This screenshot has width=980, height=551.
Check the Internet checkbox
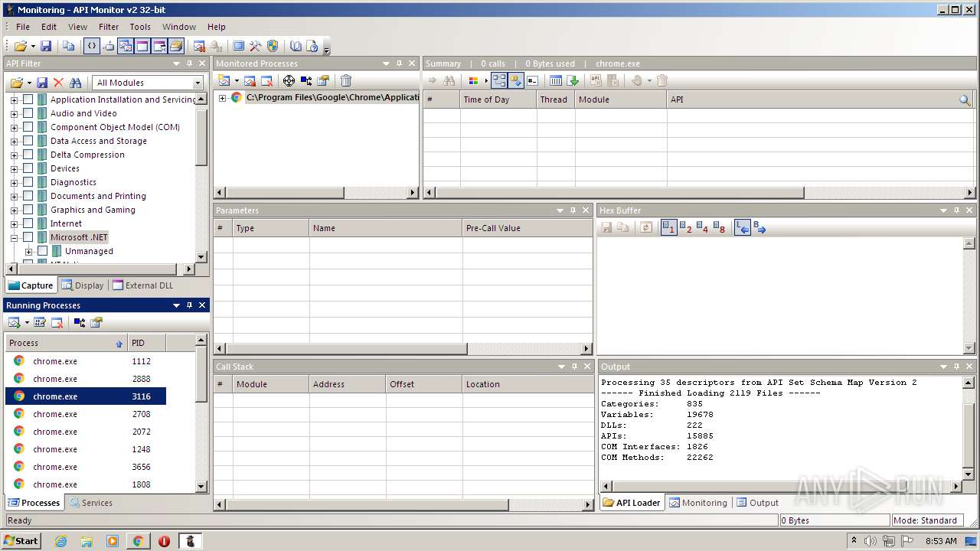[28, 223]
